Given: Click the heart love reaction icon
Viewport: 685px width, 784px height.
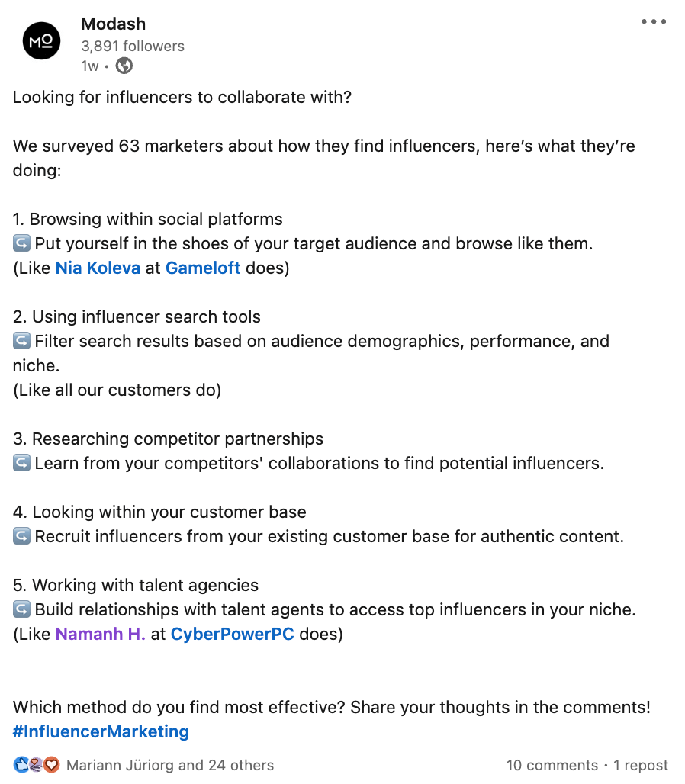Looking at the screenshot, I should coord(51,764).
